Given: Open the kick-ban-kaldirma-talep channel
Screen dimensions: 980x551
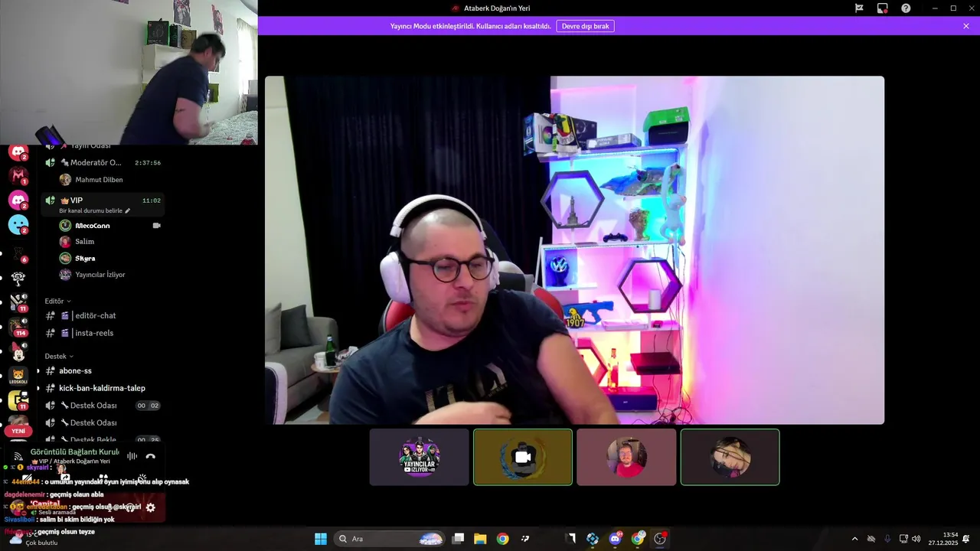Looking at the screenshot, I should point(103,388).
